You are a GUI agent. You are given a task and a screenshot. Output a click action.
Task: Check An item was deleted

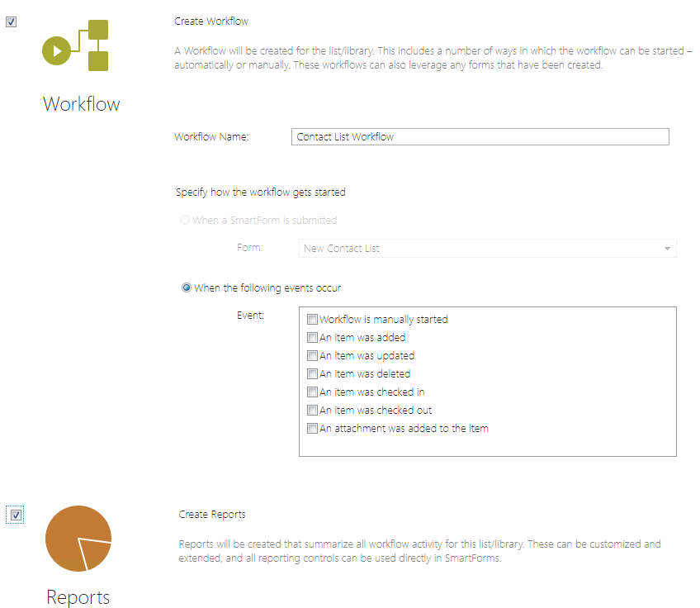click(312, 374)
